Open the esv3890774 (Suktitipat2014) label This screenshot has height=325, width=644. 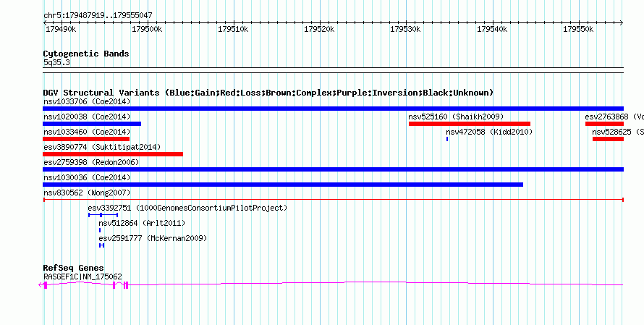(102, 147)
